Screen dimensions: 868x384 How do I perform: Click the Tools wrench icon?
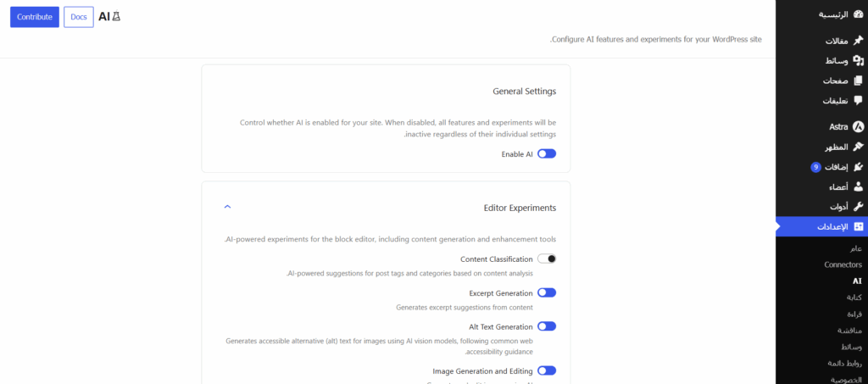tap(858, 207)
